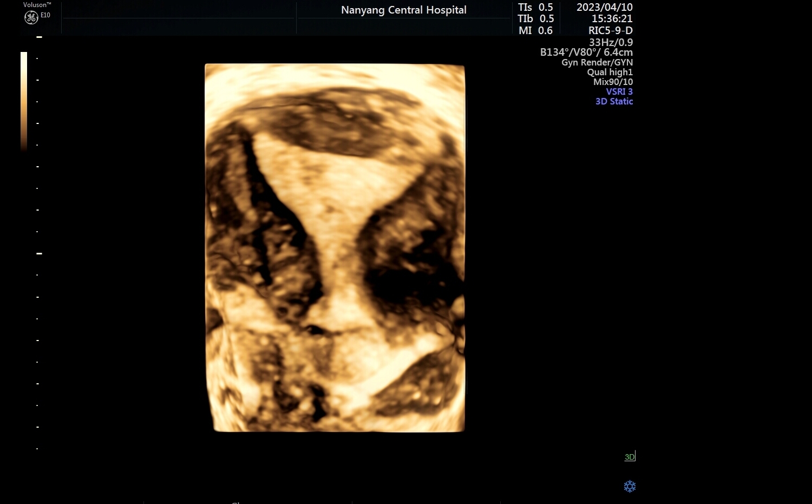This screenshot has width=812, height=504.
Task: Click the VSRI 3 setting label
Action: 619,91
